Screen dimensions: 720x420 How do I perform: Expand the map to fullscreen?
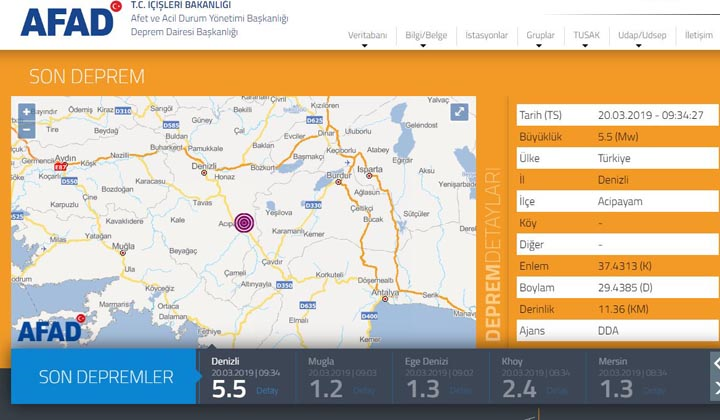[459, 113]
